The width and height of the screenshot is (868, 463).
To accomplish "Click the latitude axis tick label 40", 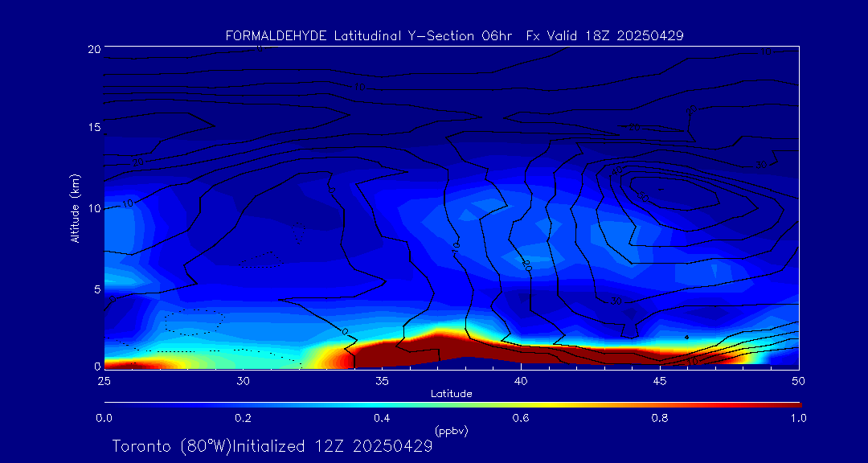I will click(x=520, y=381).
